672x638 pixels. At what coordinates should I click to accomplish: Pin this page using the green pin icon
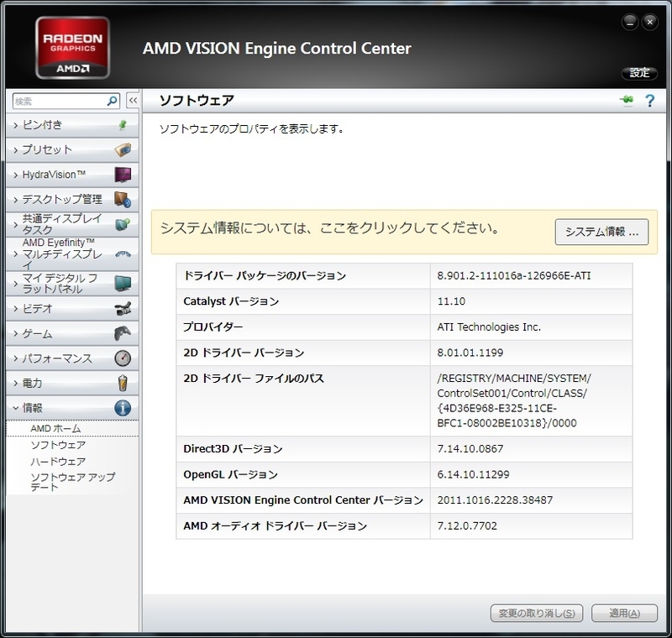click(x=627, y=100)
